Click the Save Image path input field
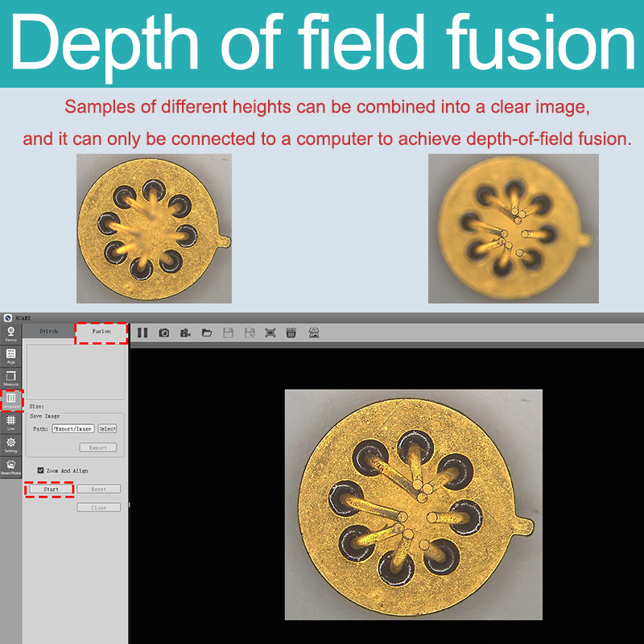Screen dimensions: 644x644 click(73, 429)
